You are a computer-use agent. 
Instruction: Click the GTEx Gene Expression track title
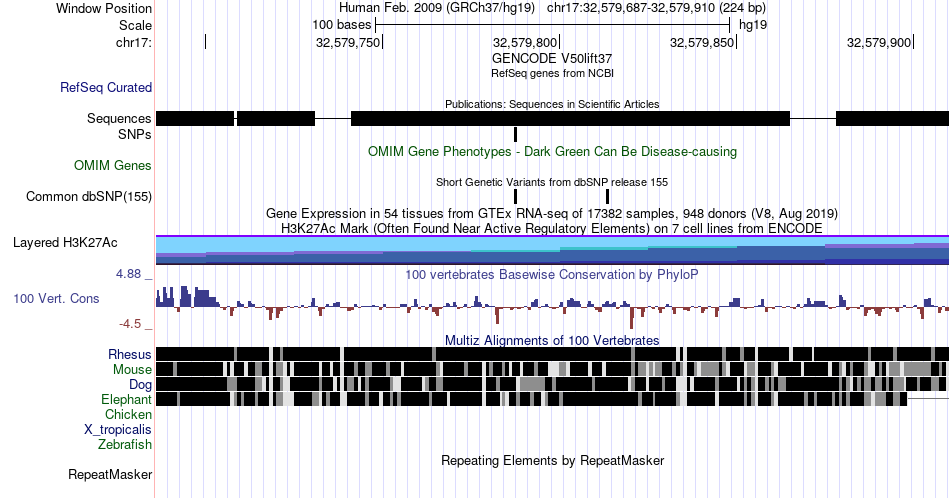tap(552, 213)
